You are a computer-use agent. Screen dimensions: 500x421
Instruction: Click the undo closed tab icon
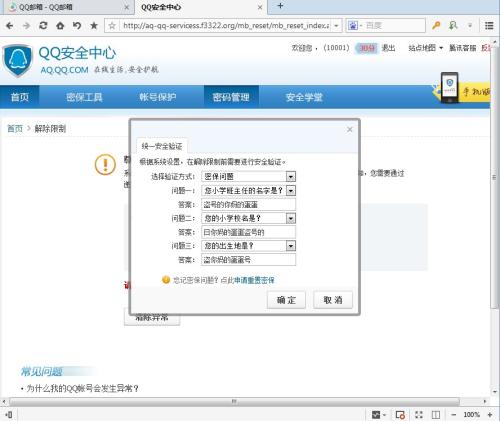77,26
